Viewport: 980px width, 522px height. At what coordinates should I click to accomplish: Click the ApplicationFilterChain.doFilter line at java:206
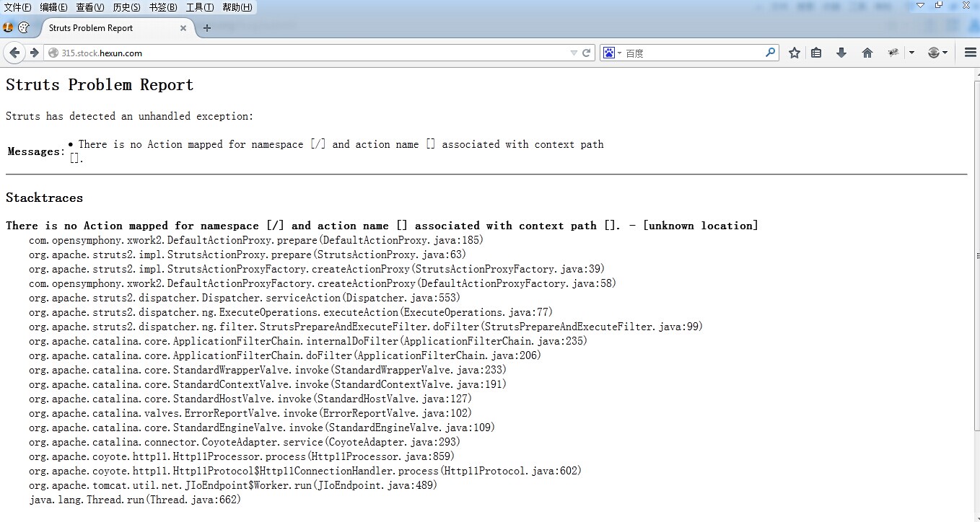[285, 355]
